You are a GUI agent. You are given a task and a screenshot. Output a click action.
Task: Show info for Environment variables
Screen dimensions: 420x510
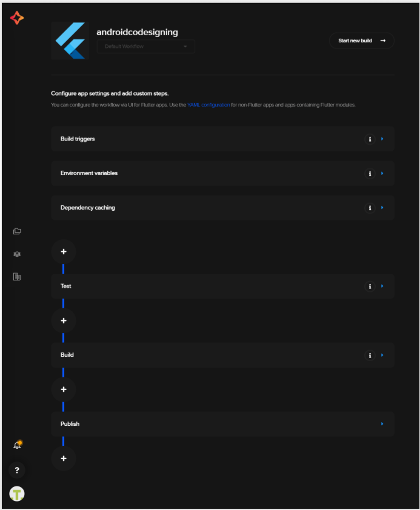point(370,174)
